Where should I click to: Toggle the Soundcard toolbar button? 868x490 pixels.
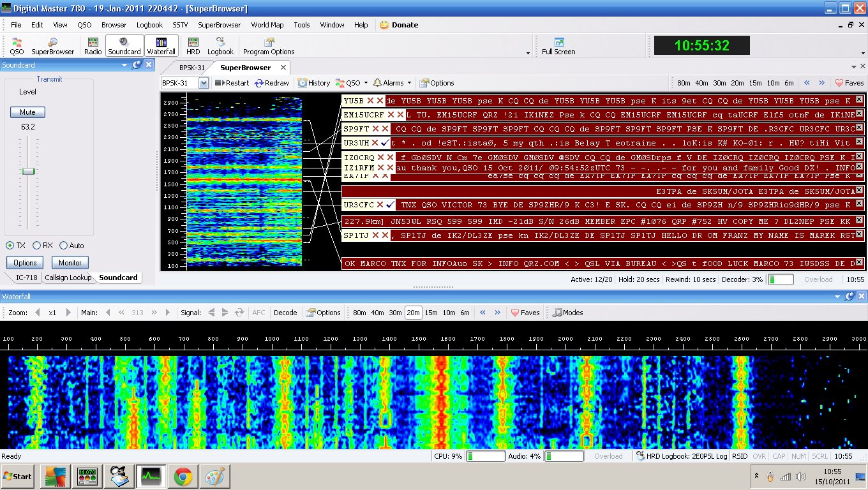point(124,46)
